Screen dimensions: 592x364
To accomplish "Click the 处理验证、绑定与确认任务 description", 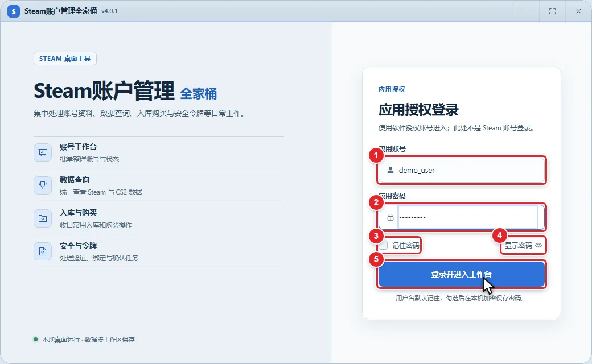I will click(99, 258).
